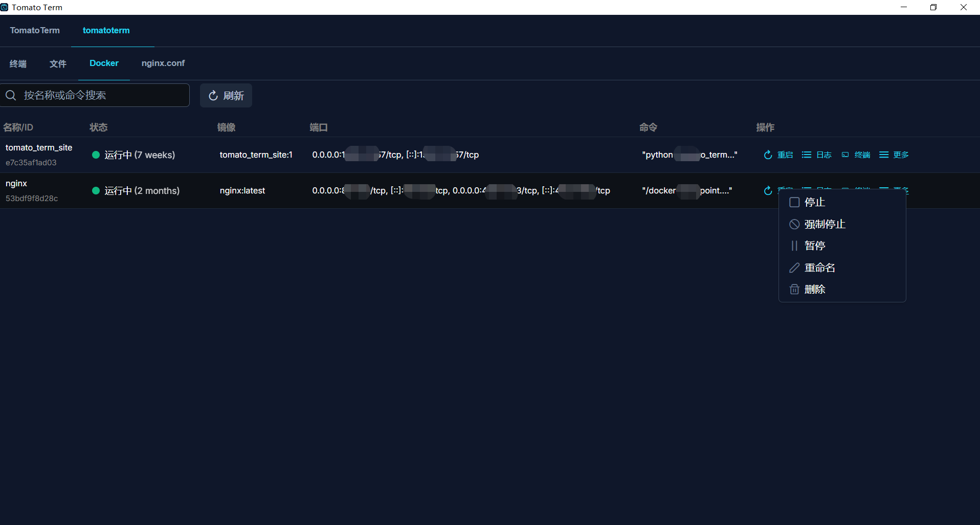Image resolution: width=980 pixels, height=525 pixels.
Task: Focus the 按名称或命令搜索 search field
Action: coord(102,96)
